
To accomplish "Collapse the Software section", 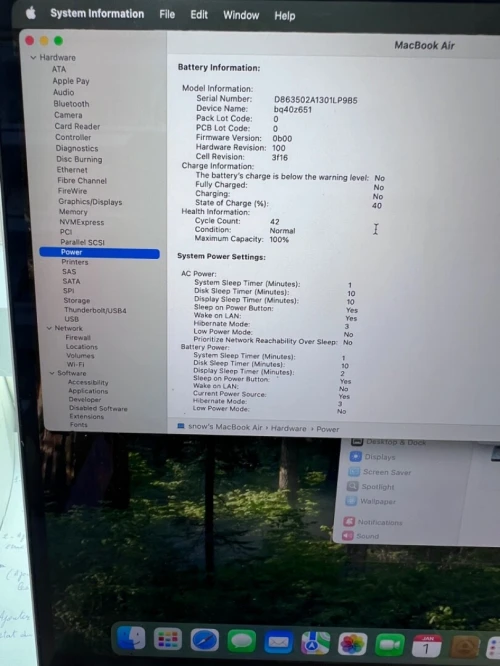I will point(52,373).
